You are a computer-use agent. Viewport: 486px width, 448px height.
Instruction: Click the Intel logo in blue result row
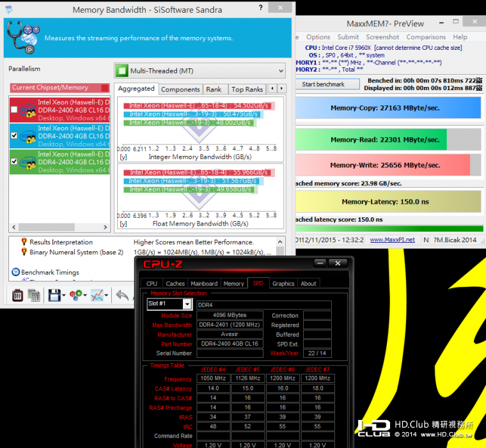coord(27,136)
